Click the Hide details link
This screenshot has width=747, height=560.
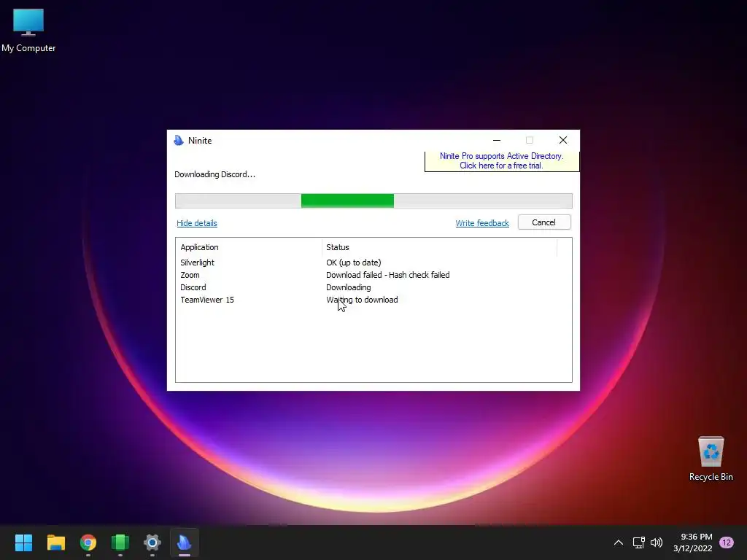point(197,223)
